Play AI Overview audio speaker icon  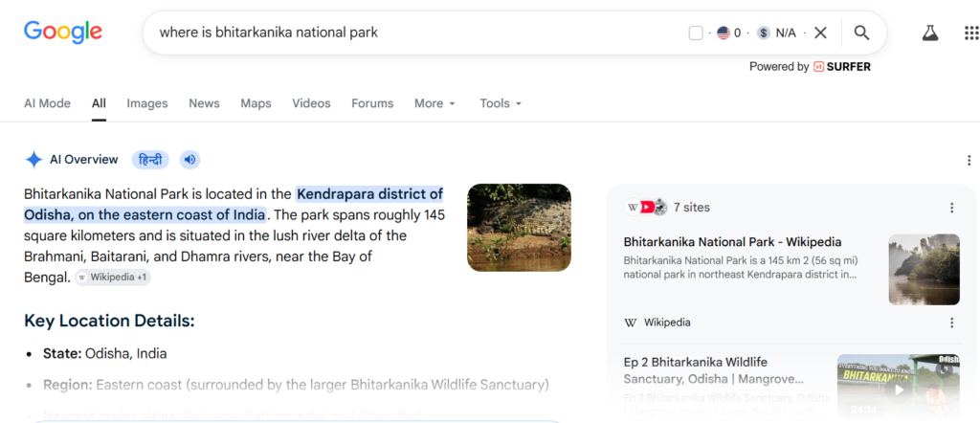pos(190,160)
